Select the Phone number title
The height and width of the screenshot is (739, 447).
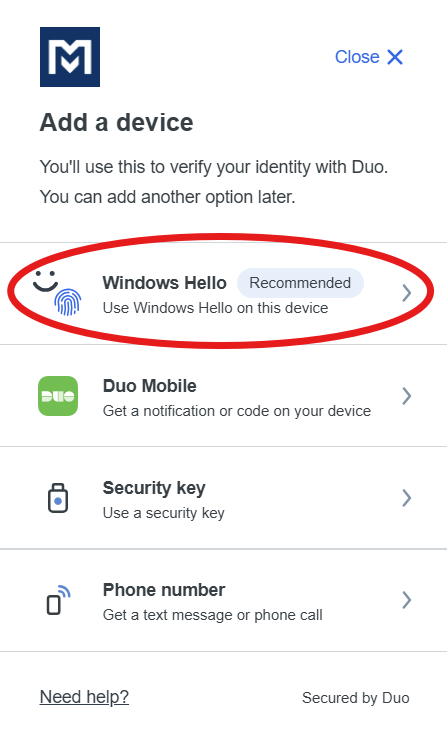[x=164, y=590]
